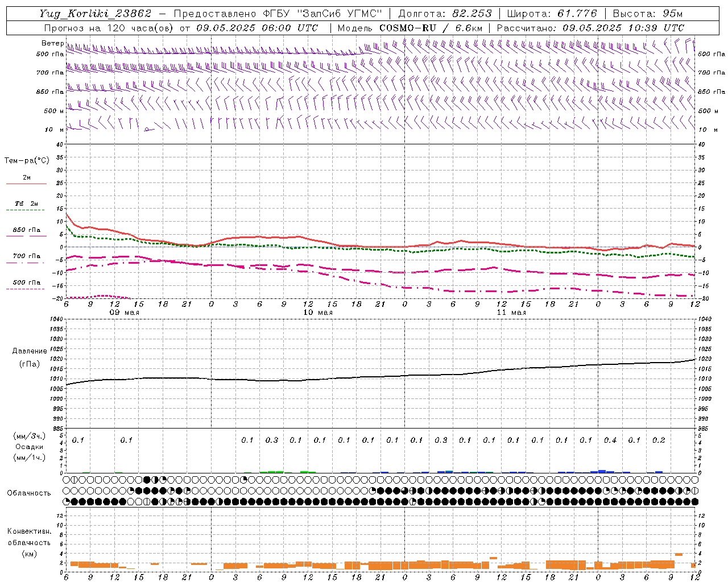Click the forecast start 09.05.2025 06:00 UTC
Image resolution: width=728 pixels, height=582 pixels.
[257, 28]
